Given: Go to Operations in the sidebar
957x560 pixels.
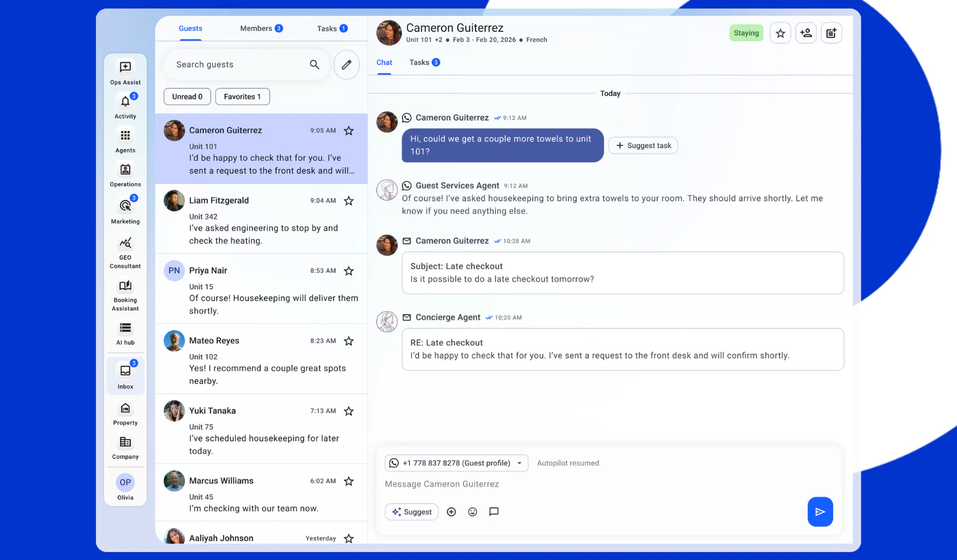Looking at the screenshot, I should pos(125,175).
